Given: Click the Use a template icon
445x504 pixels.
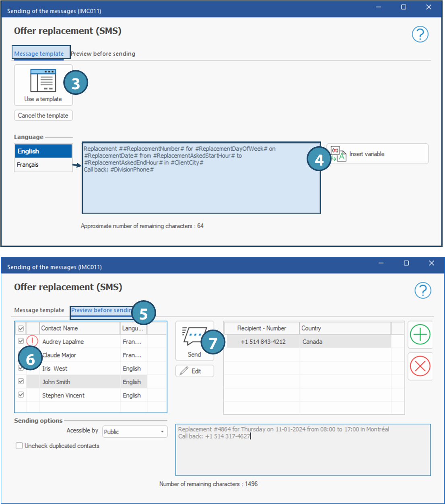Looking at the screenshot, I should tap(43, 81).
